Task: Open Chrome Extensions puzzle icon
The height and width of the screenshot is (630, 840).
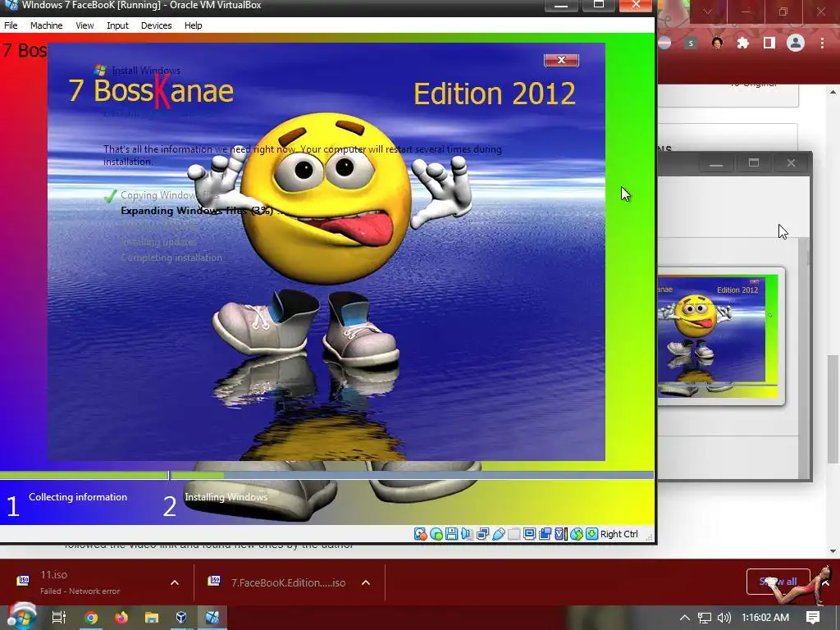Action: tap(743, 43)
